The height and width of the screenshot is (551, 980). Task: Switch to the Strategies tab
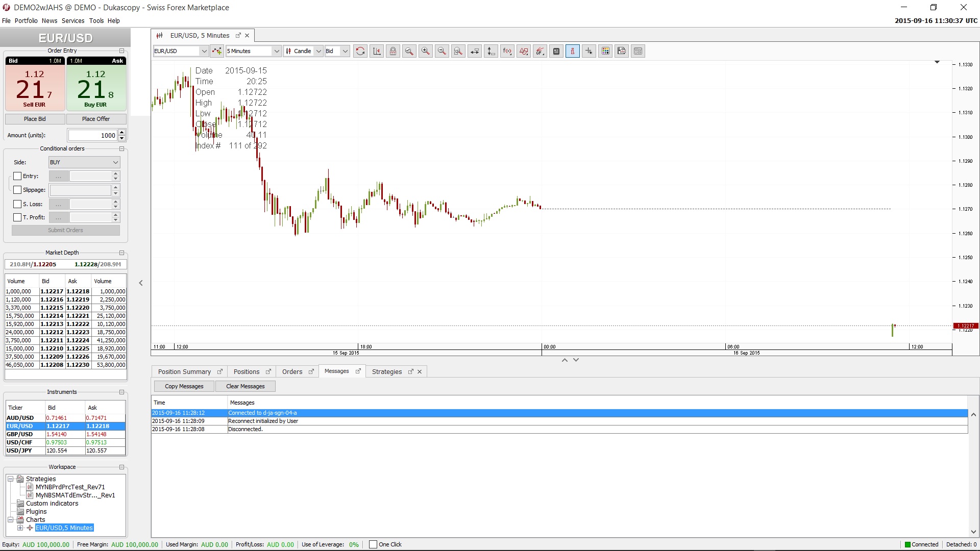387,371
